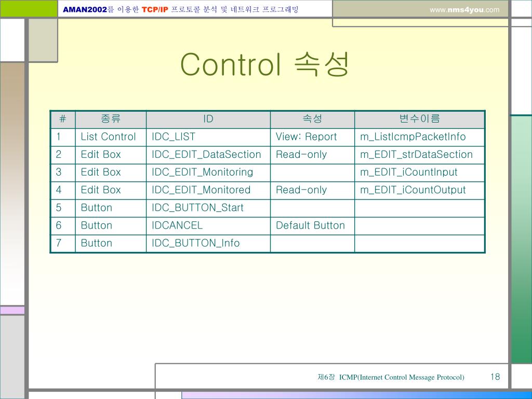The width and height of the screenshot is (532, 399).
Task: Click 'Edit Box' in row 3
Action: click(x=111, y=172)
